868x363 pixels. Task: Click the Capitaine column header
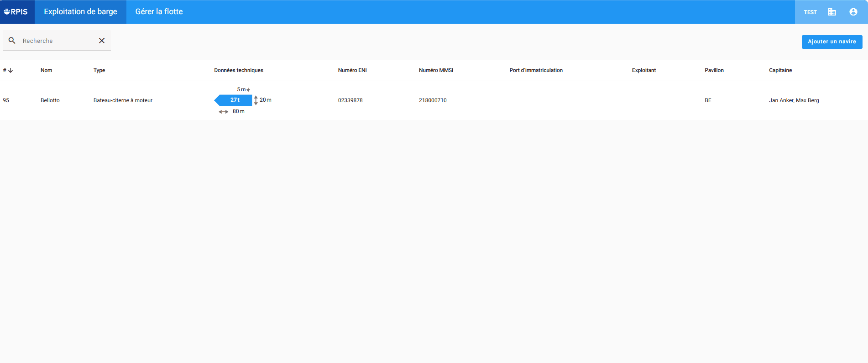point(780,70)
